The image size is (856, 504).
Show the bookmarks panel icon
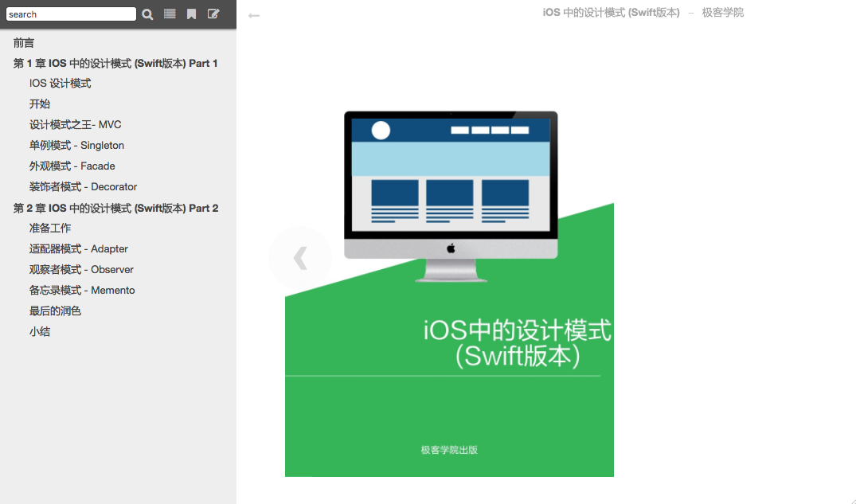click(x=192, y=14)
